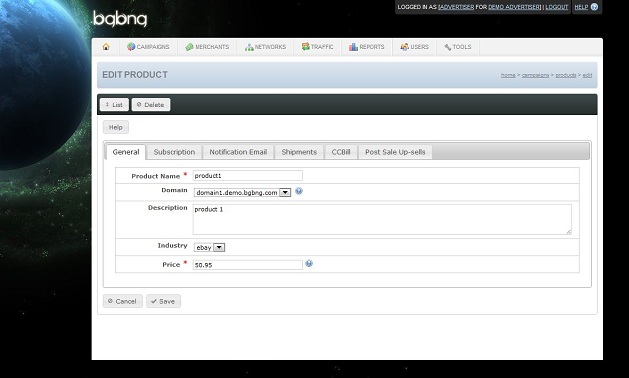Click the edit breadcrumb link
Image resolution: width=629 pixels, height=378 pixels.
(x=587, y=75)
